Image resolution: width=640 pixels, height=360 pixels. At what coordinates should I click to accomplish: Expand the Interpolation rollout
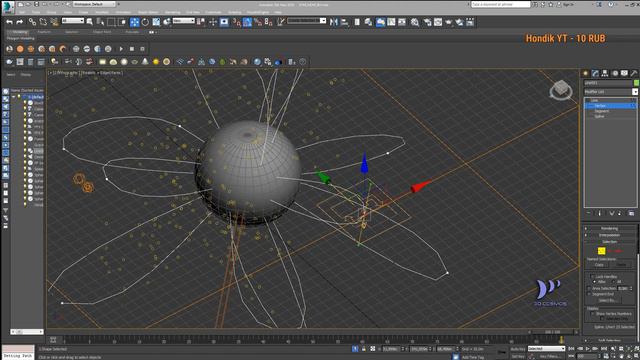610,235
